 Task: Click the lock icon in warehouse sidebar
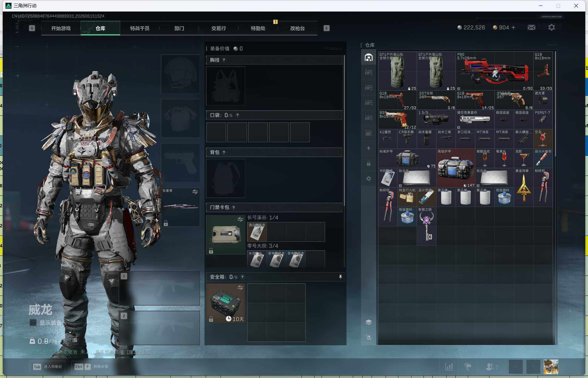369,163
